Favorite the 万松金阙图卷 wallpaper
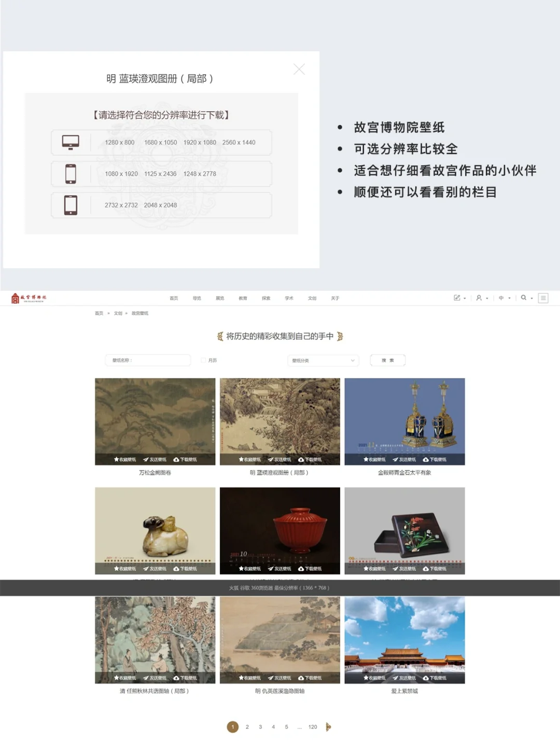 click(x=125, y=460)
